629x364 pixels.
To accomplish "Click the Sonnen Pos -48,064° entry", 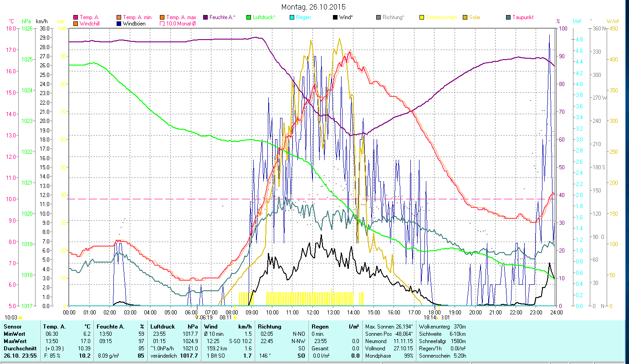I will point(389,334).
